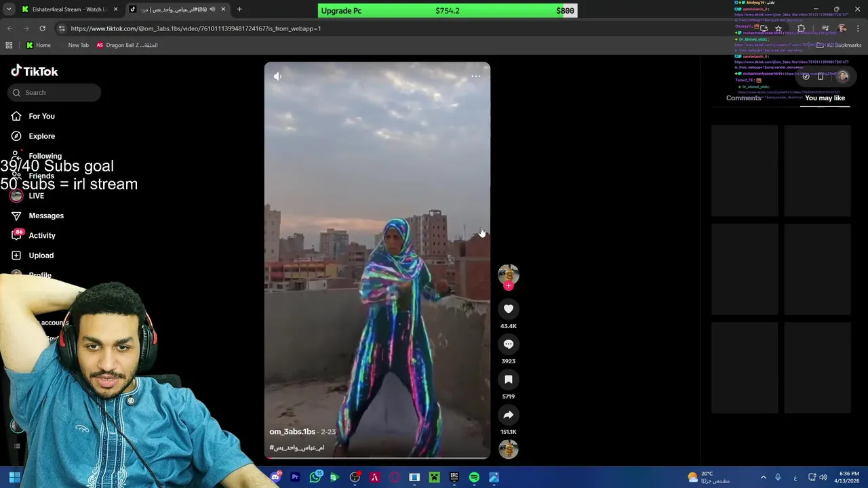
Task: Open Epic Games Launcher on taskbar
Action: click(x=454, y=478)
